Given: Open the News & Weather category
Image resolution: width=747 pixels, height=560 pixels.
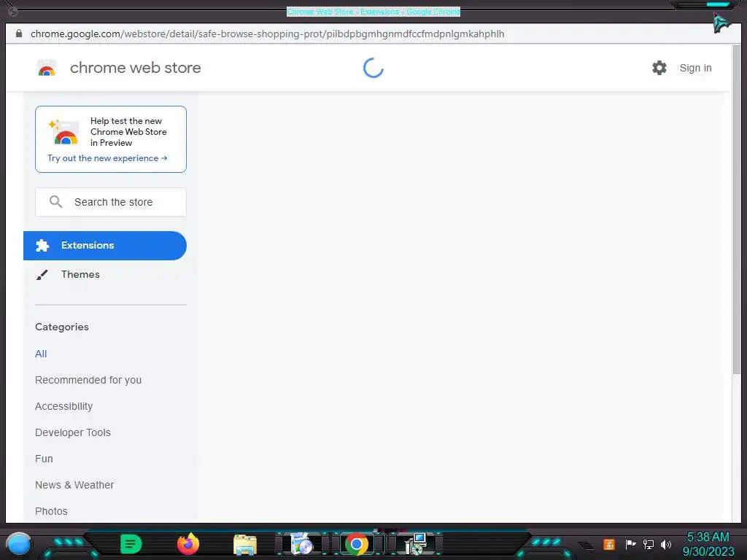Looking at the screenshot, I should coord(74,485).
